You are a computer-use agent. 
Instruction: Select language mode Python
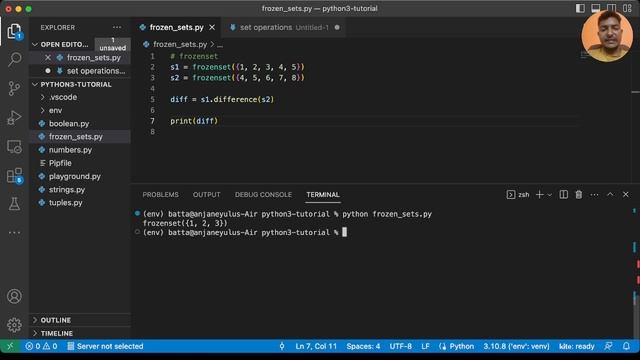461,346
